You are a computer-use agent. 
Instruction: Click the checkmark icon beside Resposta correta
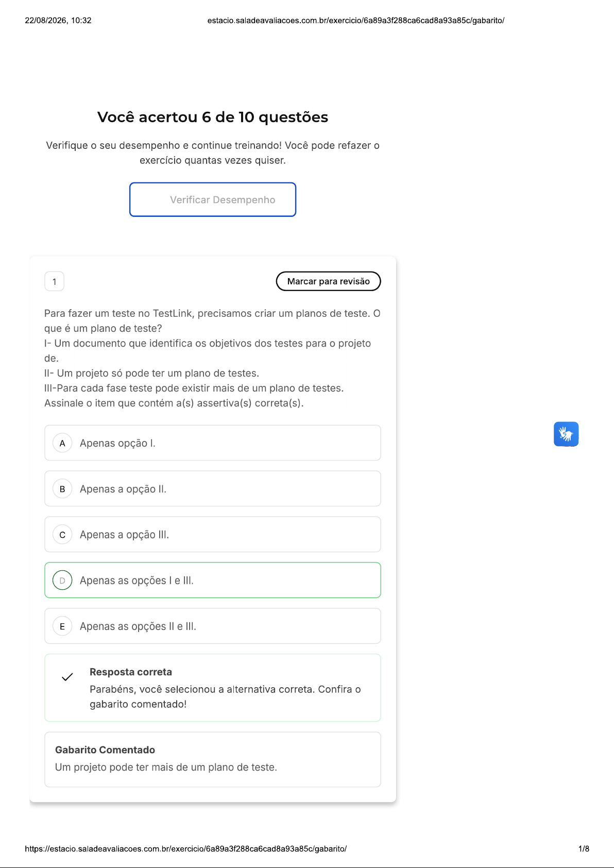point(67,677)
